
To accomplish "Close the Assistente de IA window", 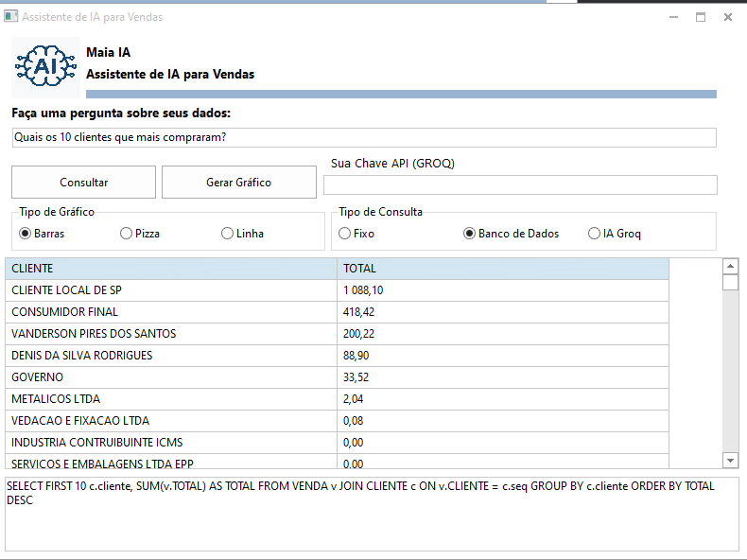I will (x=728, y=17).
